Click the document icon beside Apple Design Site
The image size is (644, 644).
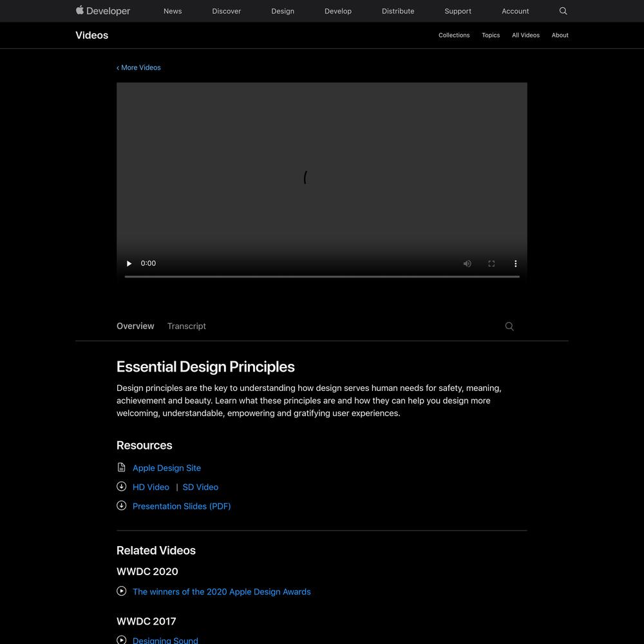122,467
